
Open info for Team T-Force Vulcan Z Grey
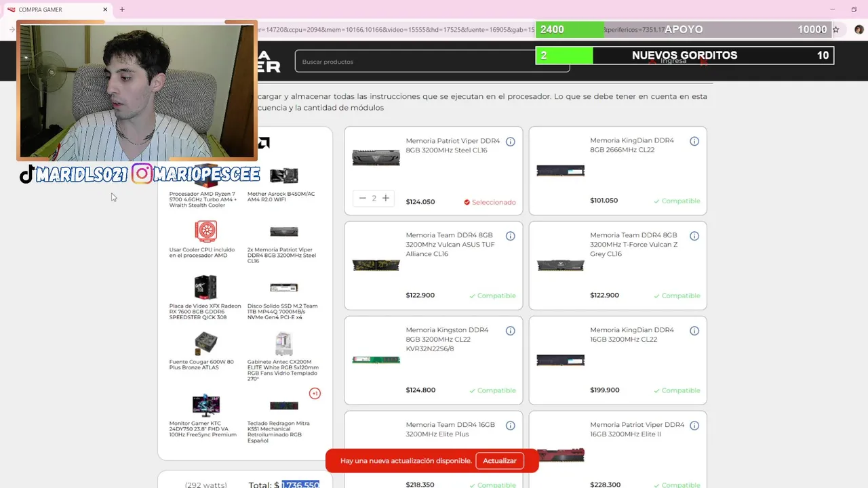tap(694, 236)
